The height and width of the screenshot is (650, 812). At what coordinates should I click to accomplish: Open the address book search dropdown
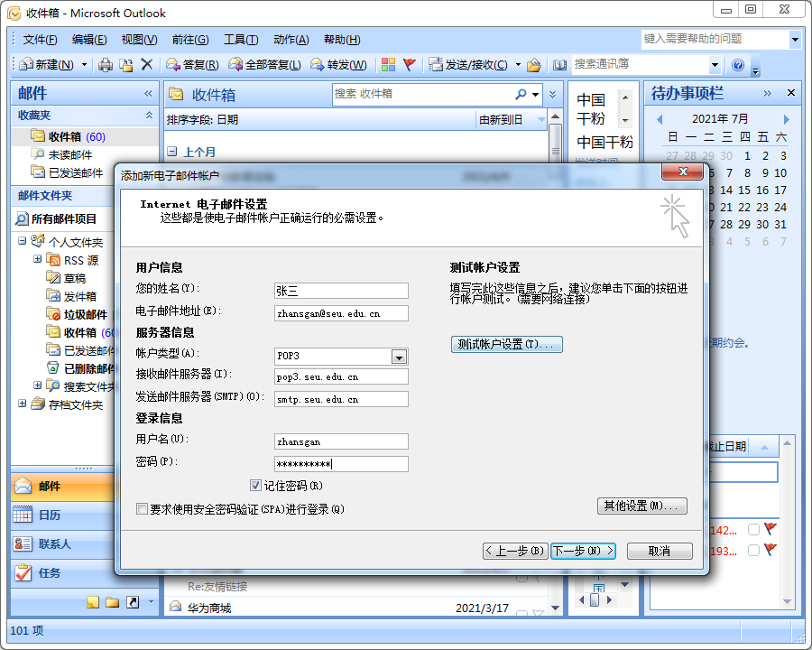[x=715, y=65]
